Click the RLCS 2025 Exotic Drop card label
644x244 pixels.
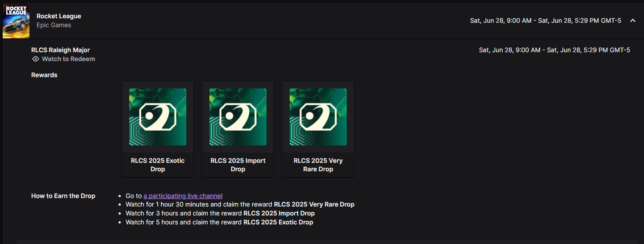[x=158, y=165]
